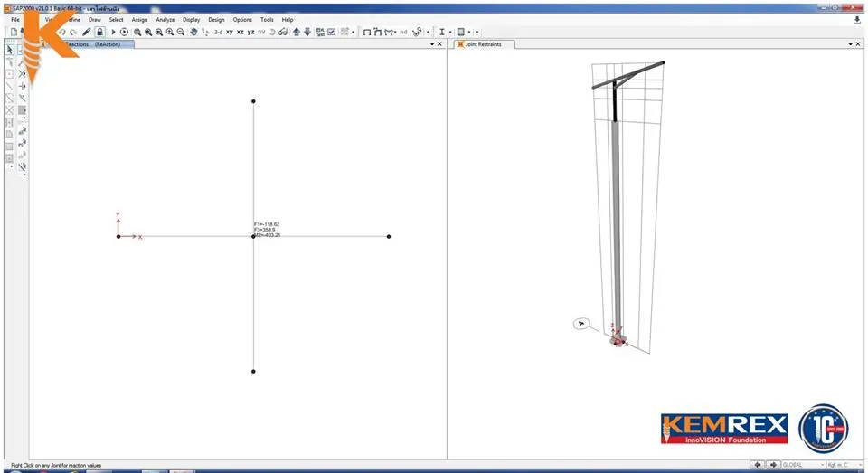Viewport: 868px width, 473px height.
Task: Click the Draw Frame/Cable line tool
Action: (x=9, y=86)
